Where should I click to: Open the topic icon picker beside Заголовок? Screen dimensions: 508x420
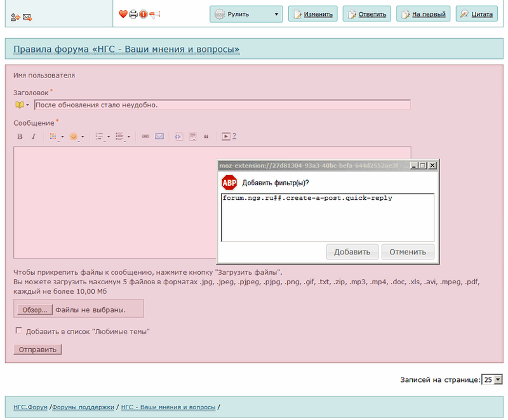(x=22, y=105)
